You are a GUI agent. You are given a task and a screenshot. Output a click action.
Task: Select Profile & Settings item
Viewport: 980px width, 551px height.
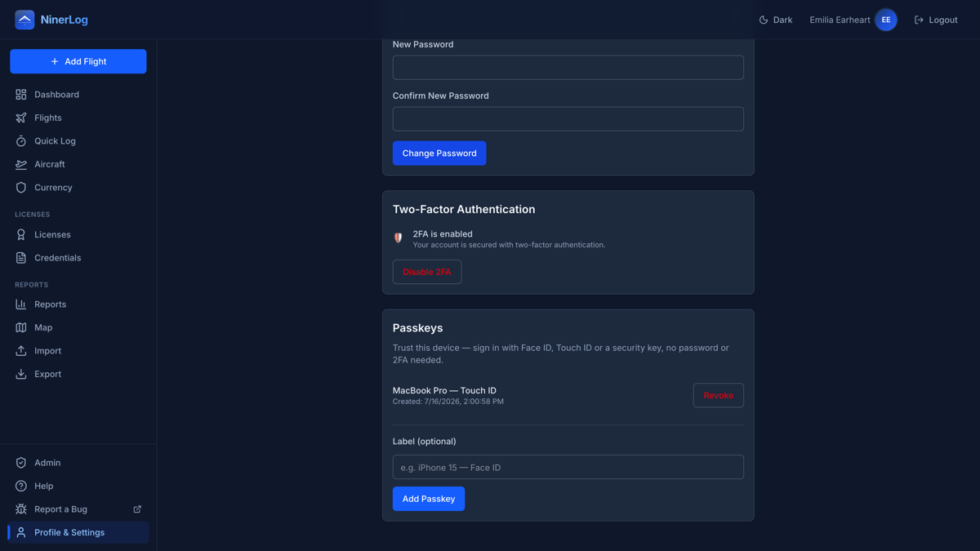(x=78, y=532)
